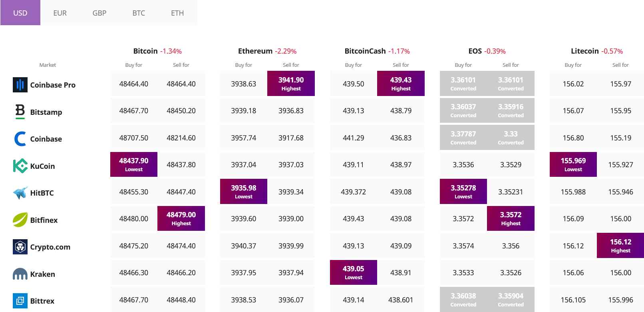
Task: Click HitBTC BitcoinCash buy price 439.372
Action: coord(354,192)
